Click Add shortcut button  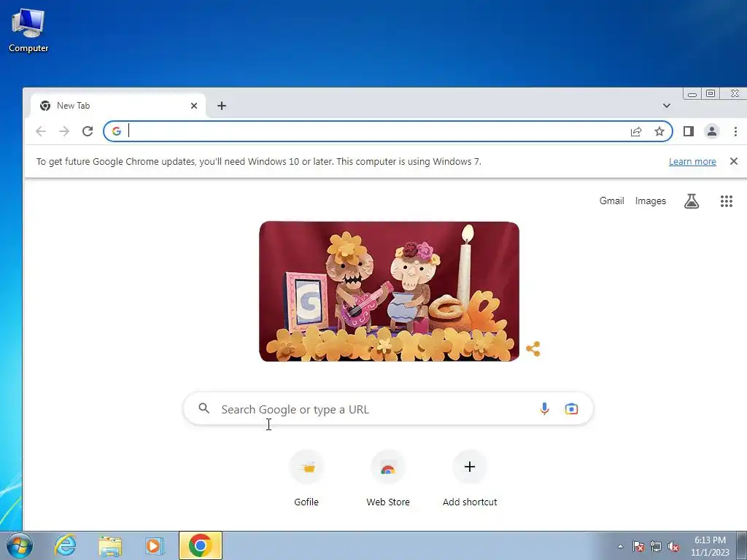470,478
